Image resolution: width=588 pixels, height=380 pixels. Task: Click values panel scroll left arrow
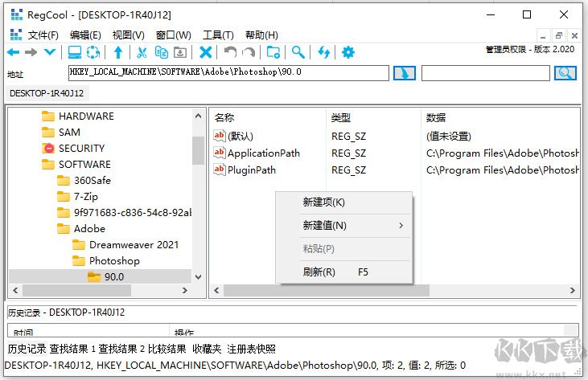click(216, 291)
